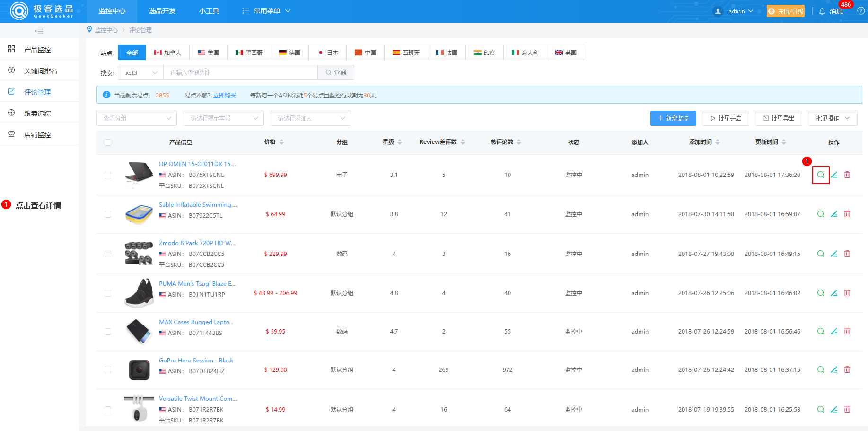Click the GoPro Hero Session product thumbnail
The width and height of the screenshot is (868, 431).
(139, 370)
